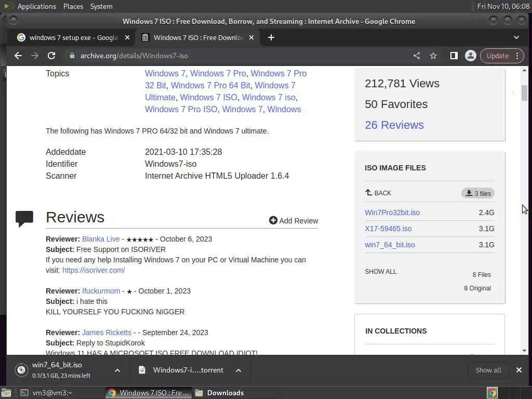Click the page vertical scrollbar thumb
The image size is (532, 399).
(x=525, y=93)
